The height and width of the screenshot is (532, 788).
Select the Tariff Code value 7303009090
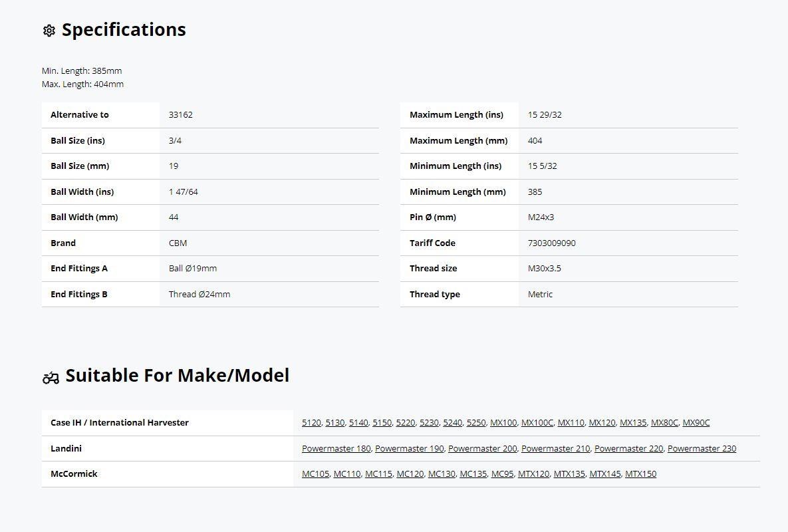click(552, 243)
